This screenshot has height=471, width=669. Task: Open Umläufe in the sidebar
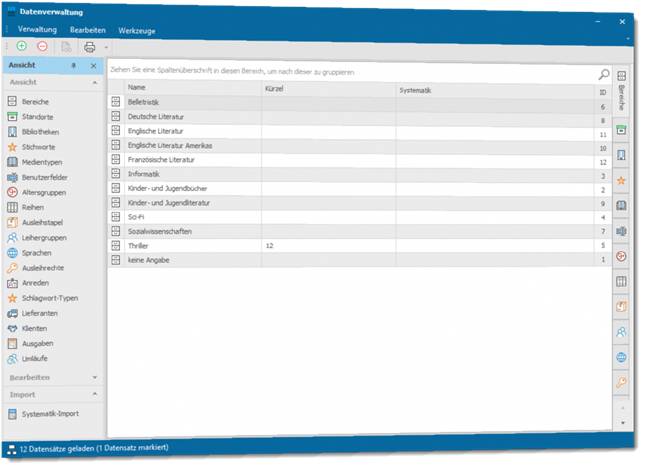(x=27, y=358)
